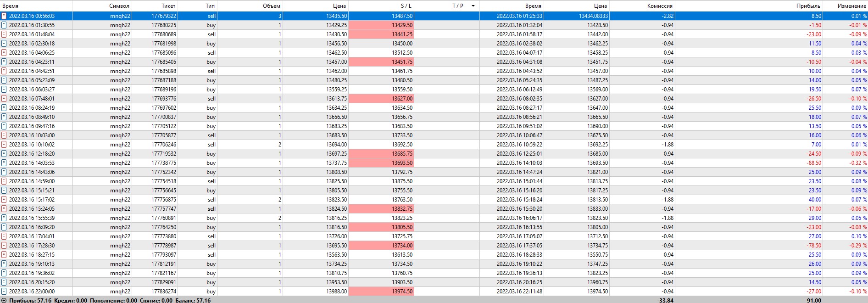Click the order icon in the 04:42:51 row

point(4,71)
